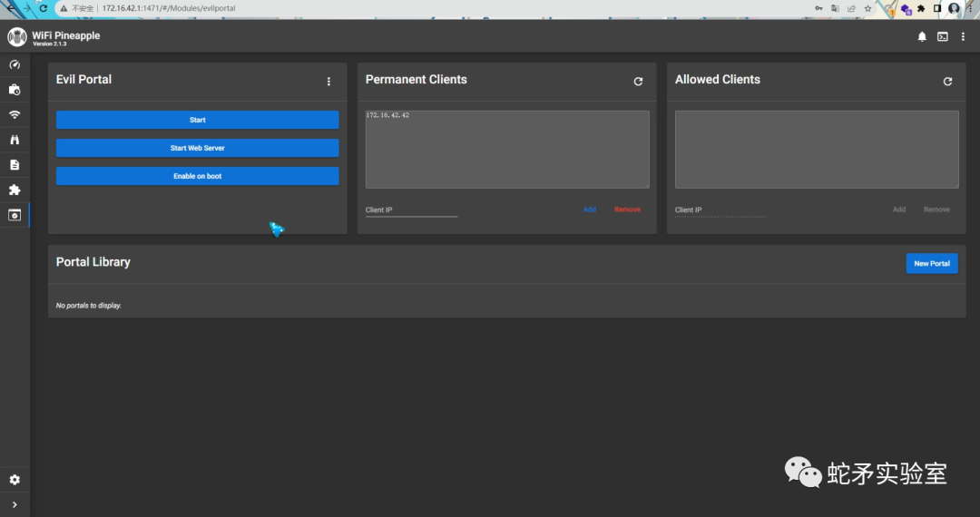Click Enable on boot
Image resolution: width=980 pixels, height=517 pixels.
click(198, 176)
